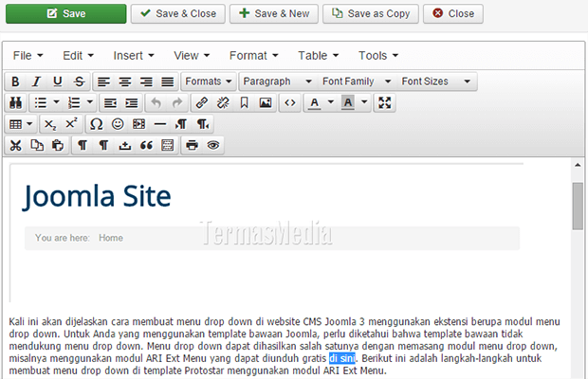The height and width of the screenshot is (379, 588).
Task: Open the File menu
Action: coord(28,56)
